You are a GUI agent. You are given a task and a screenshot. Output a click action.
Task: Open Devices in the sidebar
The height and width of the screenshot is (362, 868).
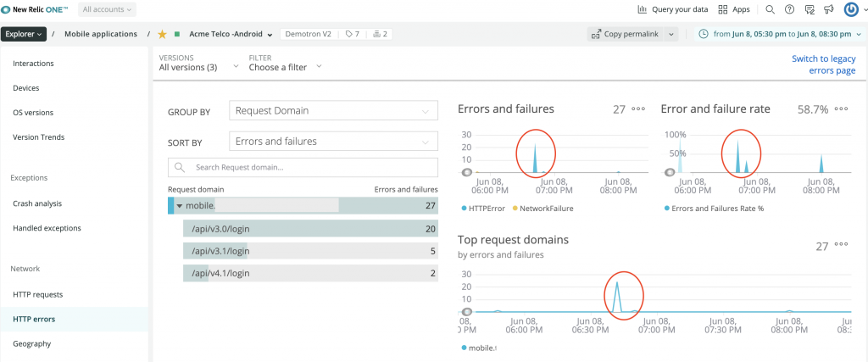point(26,88)
